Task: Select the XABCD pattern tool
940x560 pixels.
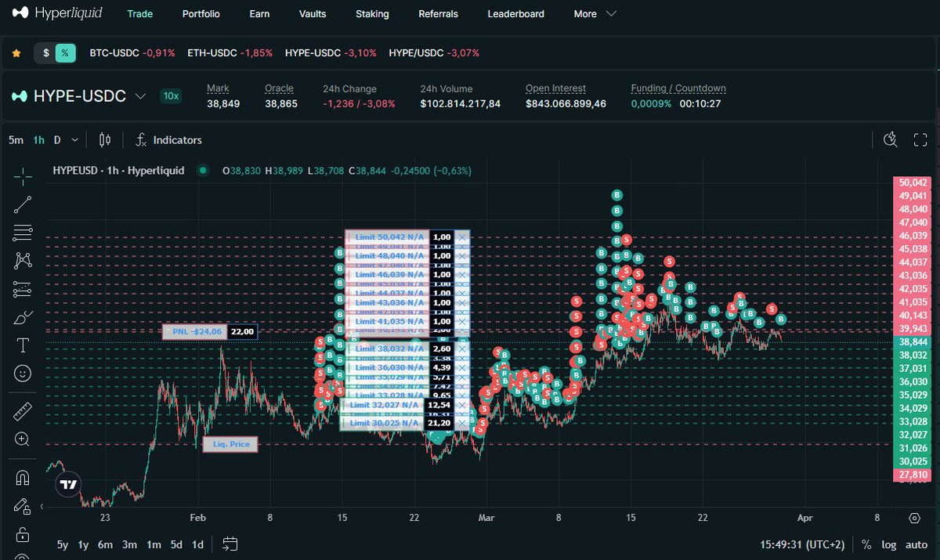Action: point(23,260)
